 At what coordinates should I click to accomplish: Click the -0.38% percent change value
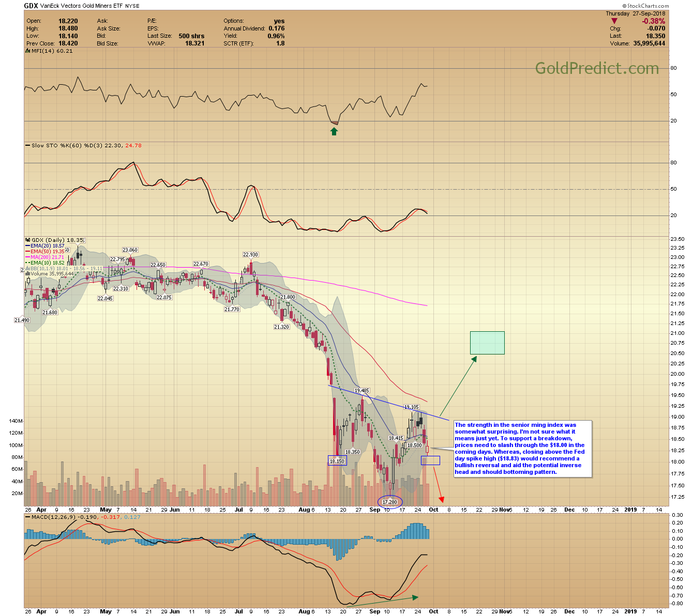[x=654, y=21]
